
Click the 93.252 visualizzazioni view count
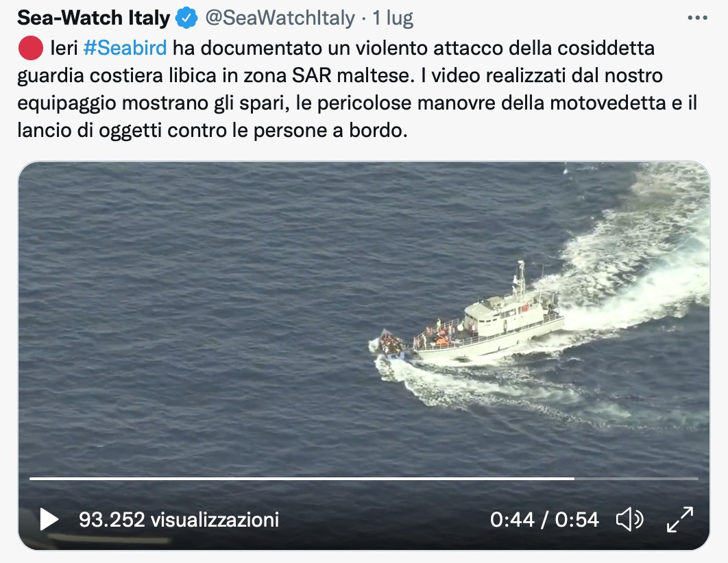pos(179,519)
